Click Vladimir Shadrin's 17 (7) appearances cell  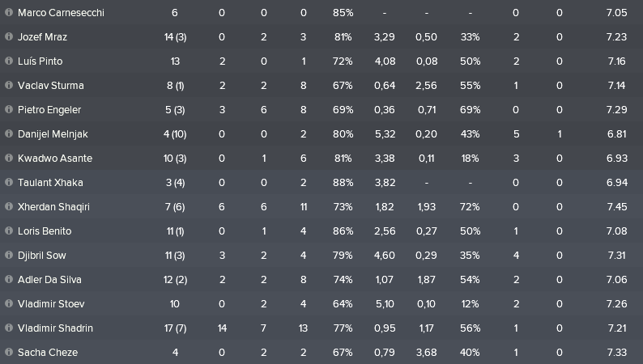pos(175,328)
